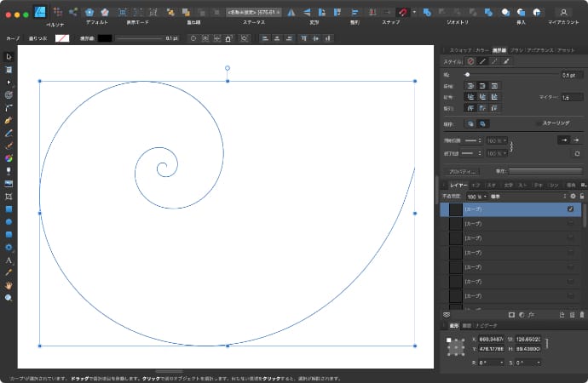Click the プロパティ properties button

point(464,171)
